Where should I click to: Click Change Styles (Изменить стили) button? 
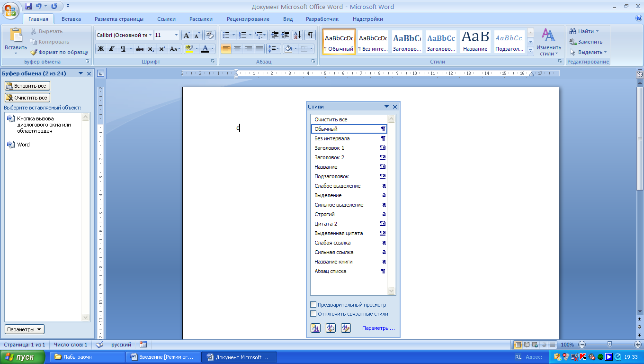tap(549, 42)
